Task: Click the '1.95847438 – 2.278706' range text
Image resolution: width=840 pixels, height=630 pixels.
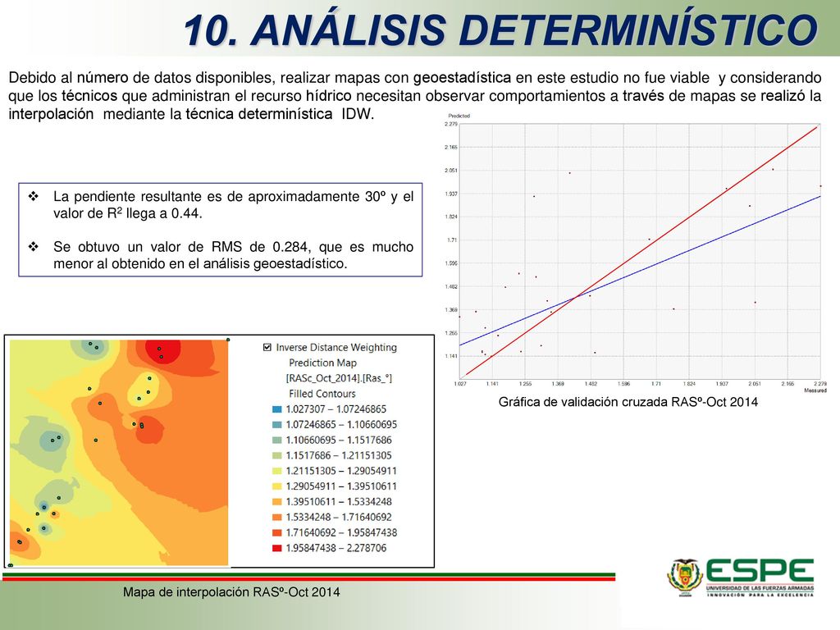Action: click(x=336, y=548)
